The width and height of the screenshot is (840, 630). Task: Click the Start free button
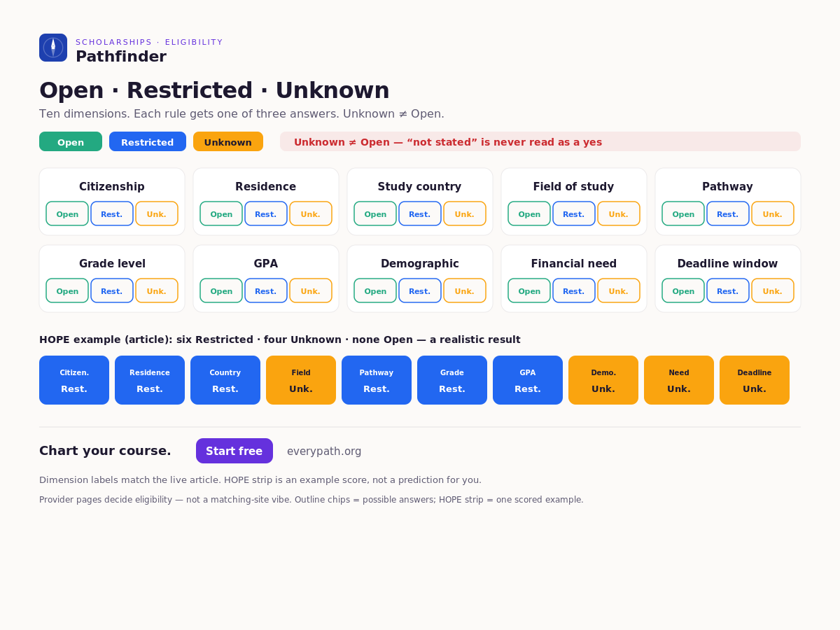(x=234, y=451)
